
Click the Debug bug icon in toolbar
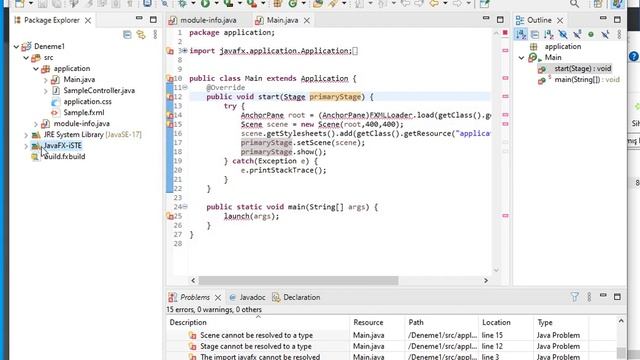point(182,4)
